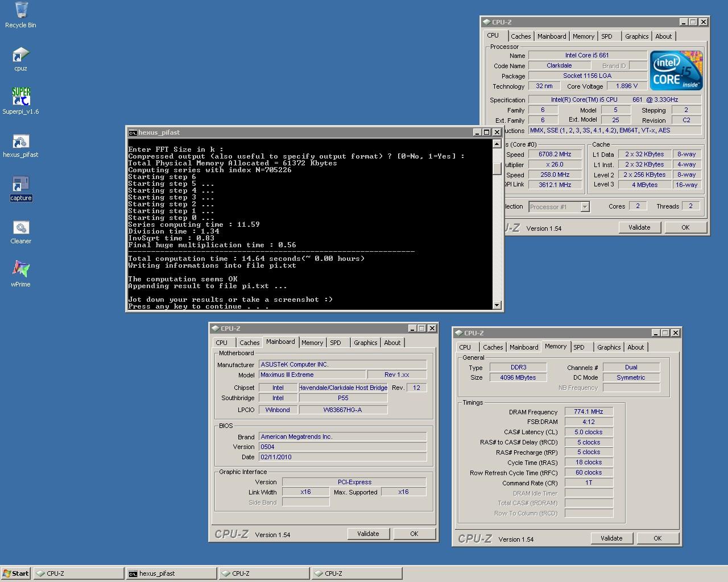
Task: Click the 774.1 MHz DRAM Frequency value
Action: click(589, 411)
